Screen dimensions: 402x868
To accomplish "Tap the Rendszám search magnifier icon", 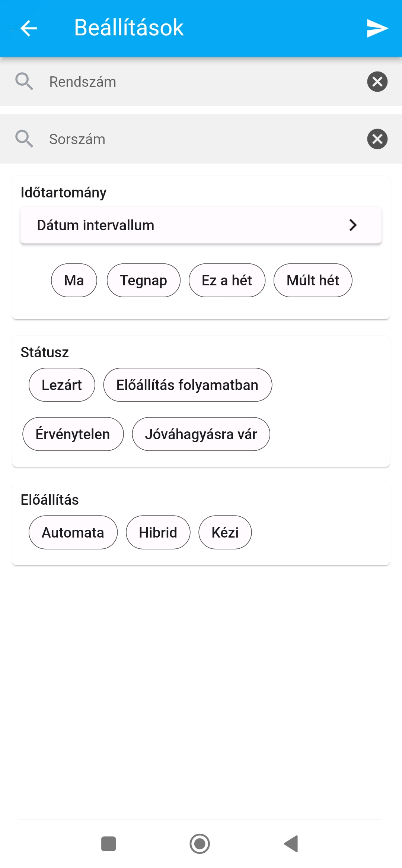I will [24, 82].
